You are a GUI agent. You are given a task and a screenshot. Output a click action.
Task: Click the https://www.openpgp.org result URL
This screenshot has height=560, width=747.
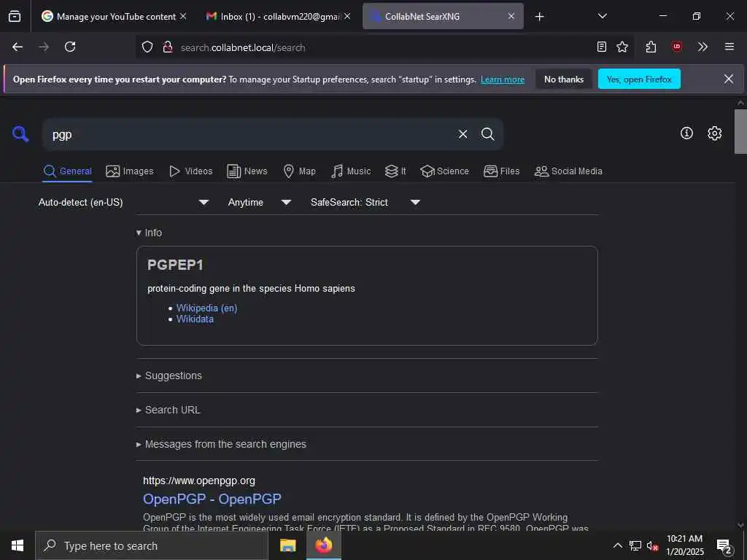[x=199, y=481]
